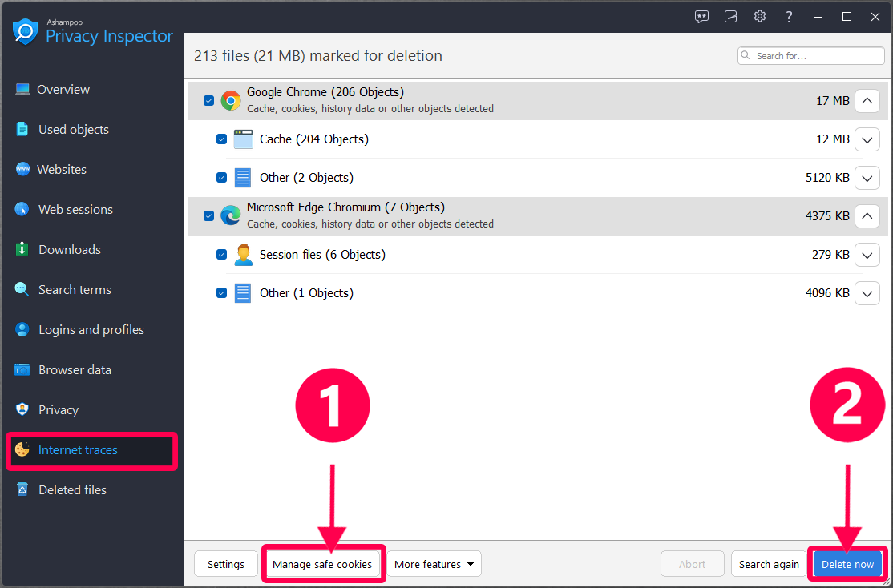Click the Cache window icon under Chrome

click(243, 139)
